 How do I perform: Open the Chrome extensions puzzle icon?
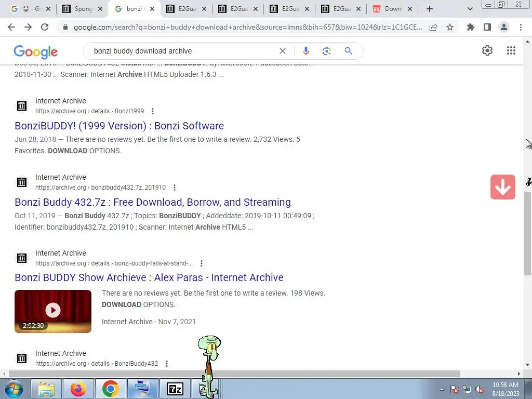pyautogui.click(x=471, y=27)
